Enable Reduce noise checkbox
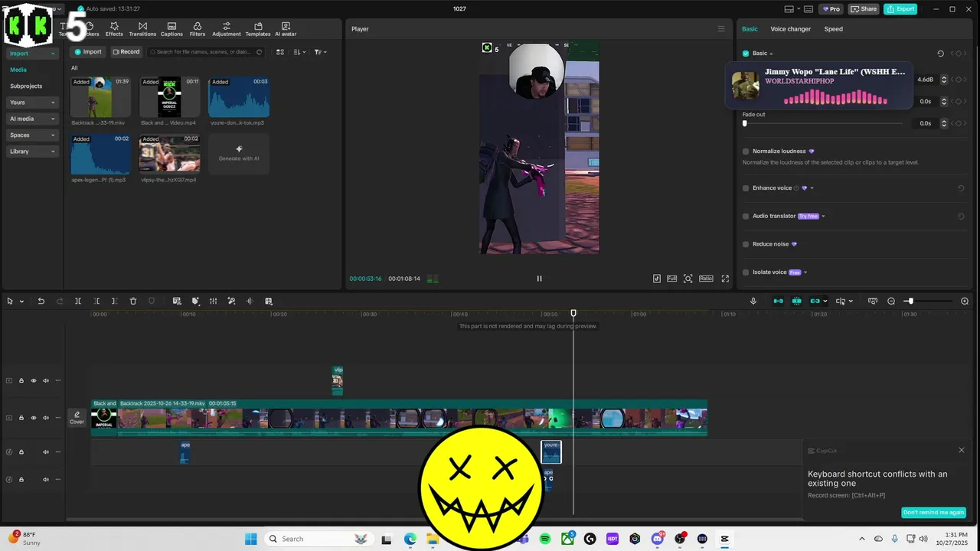This screenshot has height=551, width=980. pyautogui.click(x=746, y=244)
